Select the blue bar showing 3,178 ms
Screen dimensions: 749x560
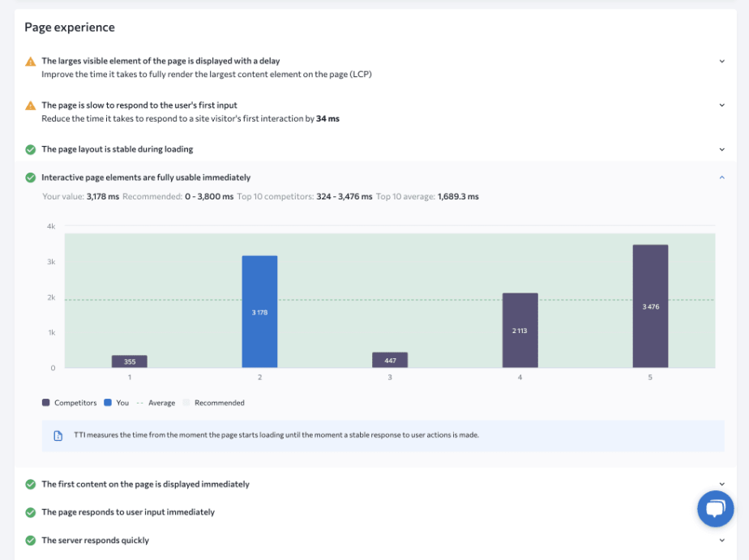click(259, 308)
